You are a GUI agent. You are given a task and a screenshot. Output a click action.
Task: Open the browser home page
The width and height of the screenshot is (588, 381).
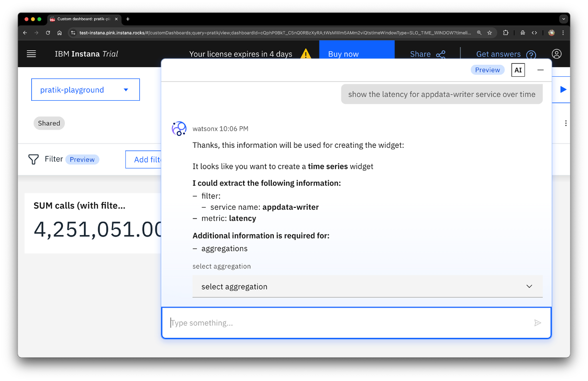point(60,33)
